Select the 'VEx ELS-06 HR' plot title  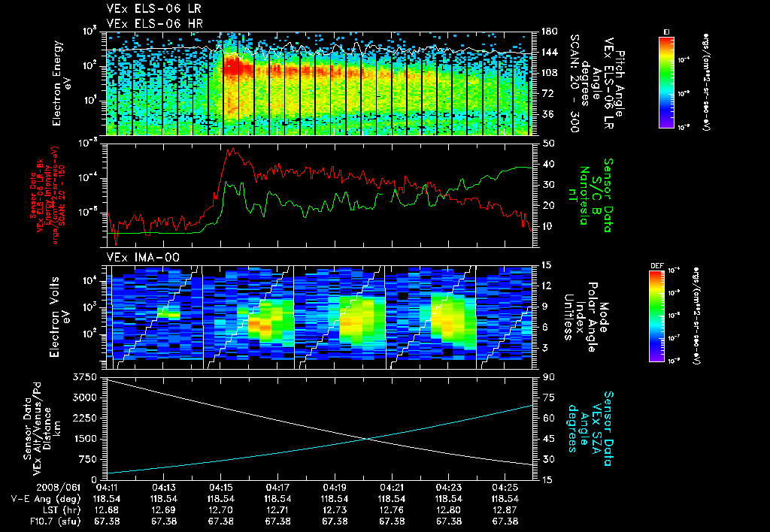(x=154, y=23)
